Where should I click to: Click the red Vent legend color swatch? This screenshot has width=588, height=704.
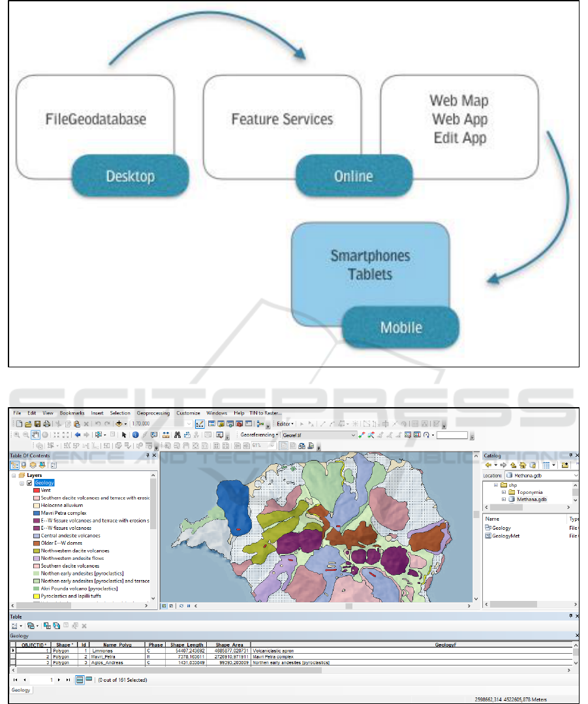click(37, 490)
